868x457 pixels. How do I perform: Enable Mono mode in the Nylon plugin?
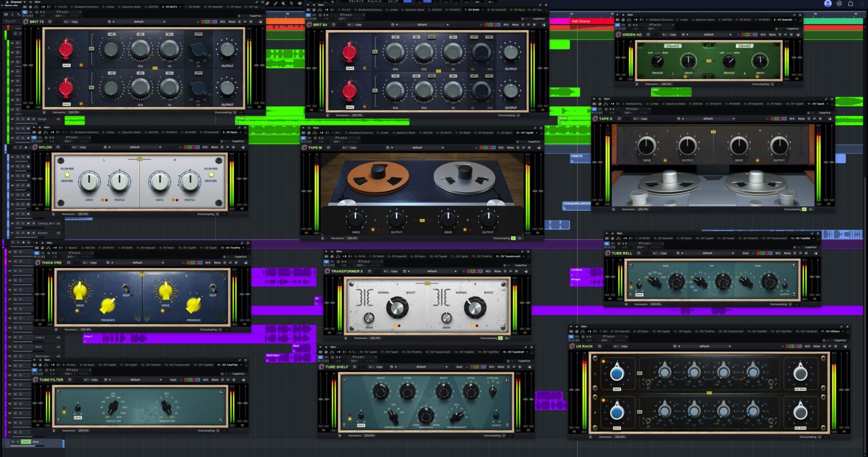214,147
